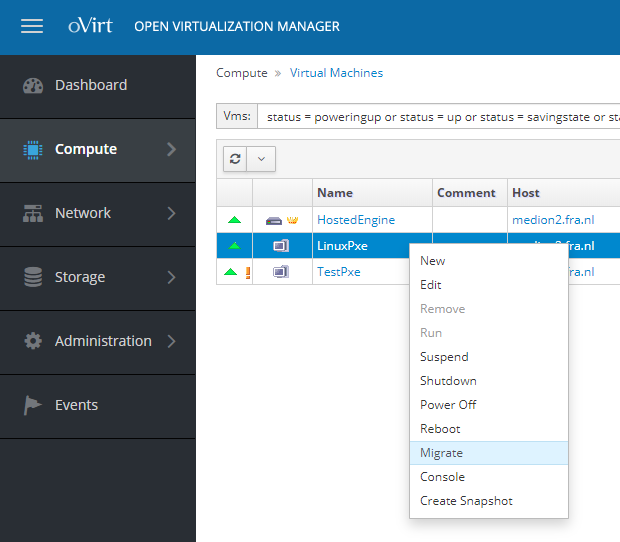Select Migrate from the context menu
620x542 pixels.
(x=441, y=453)
